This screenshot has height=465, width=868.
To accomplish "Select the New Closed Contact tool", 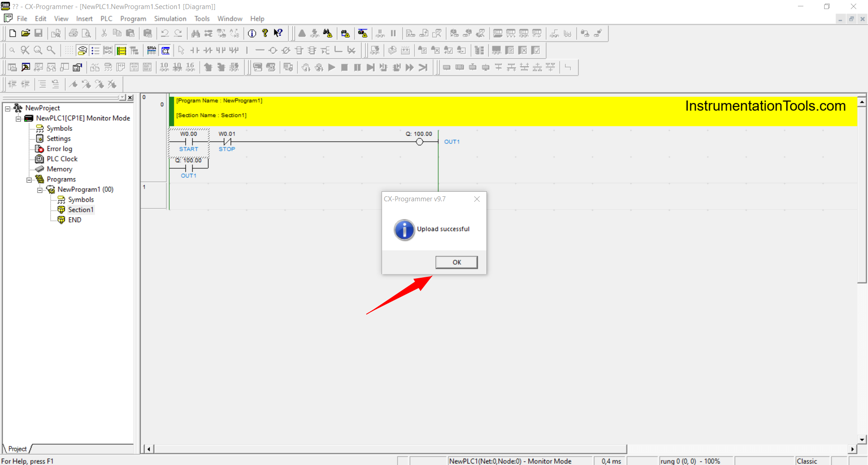I will tap(208, 50).
